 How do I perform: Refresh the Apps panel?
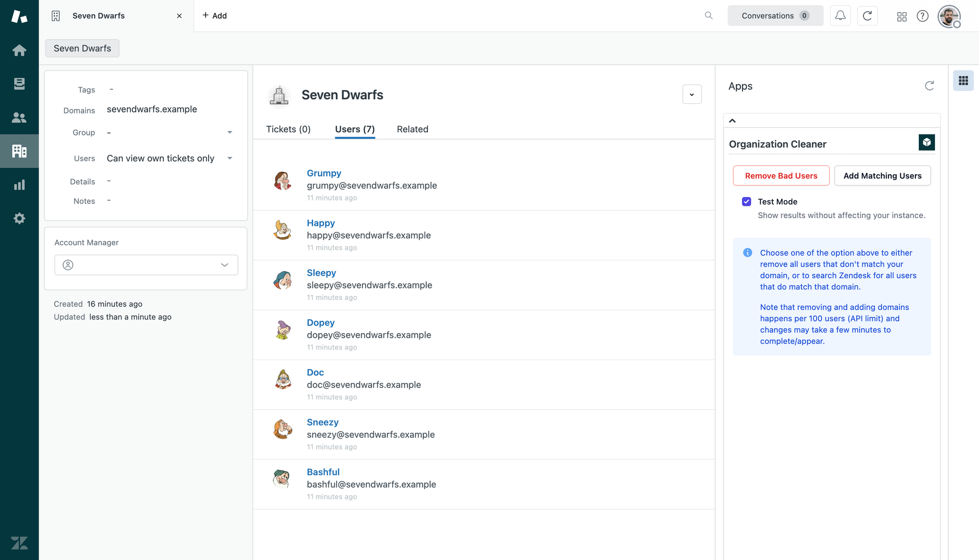click(x=929, y=86)
